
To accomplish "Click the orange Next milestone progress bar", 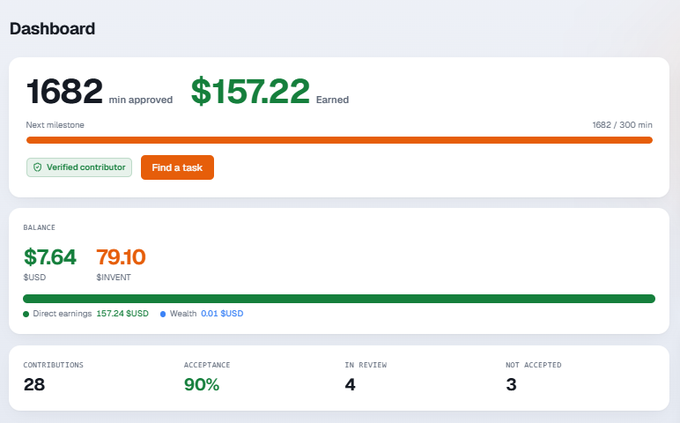I will tap(339, 140).
